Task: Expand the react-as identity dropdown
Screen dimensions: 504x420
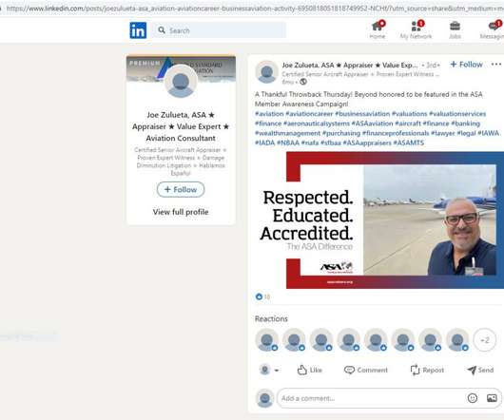Action: tap(269, 370)
